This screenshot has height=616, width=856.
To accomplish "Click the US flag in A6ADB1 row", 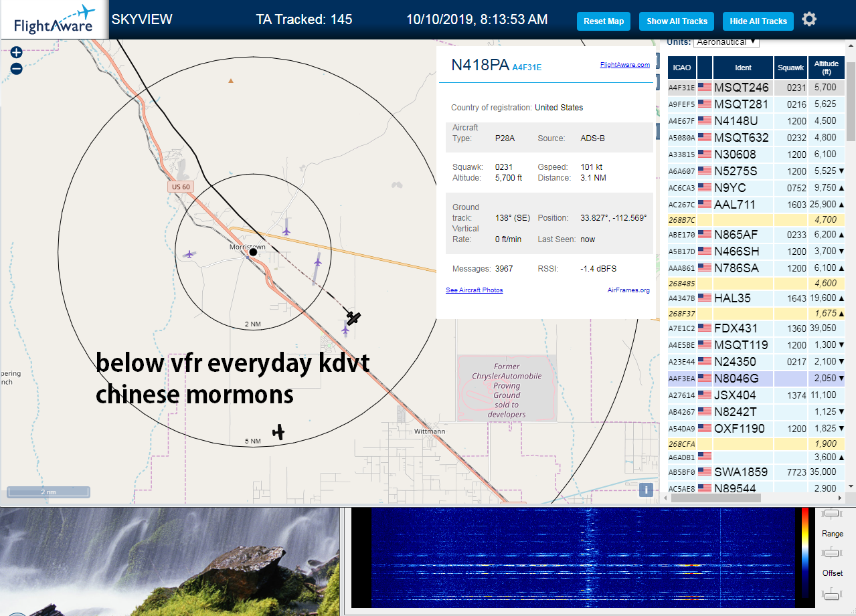I will click(x=704, y=456).
